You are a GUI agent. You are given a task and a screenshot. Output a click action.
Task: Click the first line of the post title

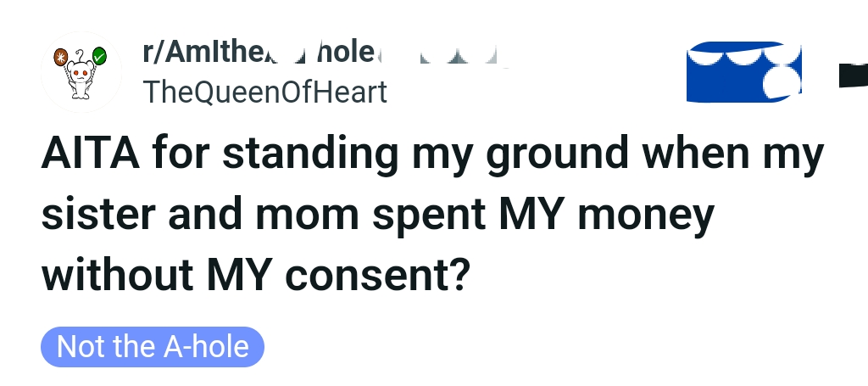[432, 156]
